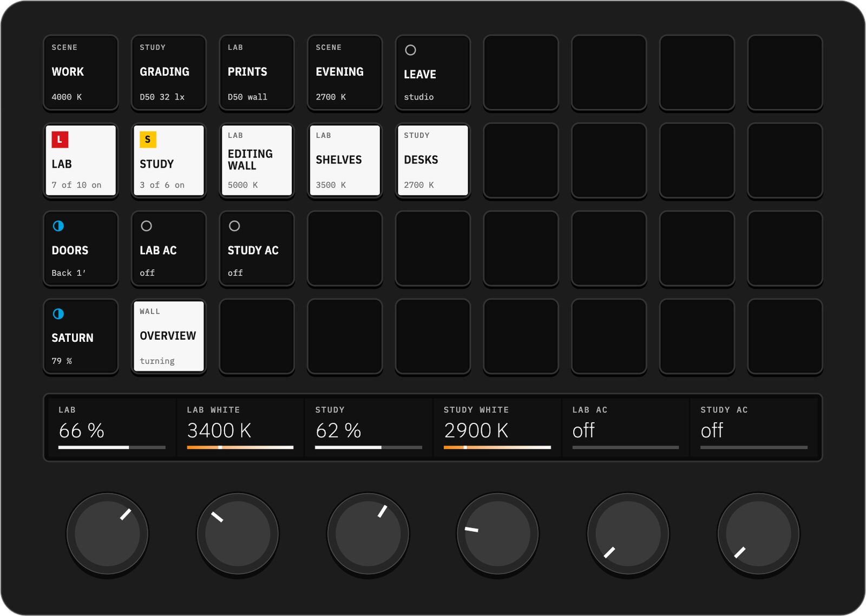This screenshot has width=866, height=616.
Task: Click the circle icon on Leave key
Action: tap(411, 50)
